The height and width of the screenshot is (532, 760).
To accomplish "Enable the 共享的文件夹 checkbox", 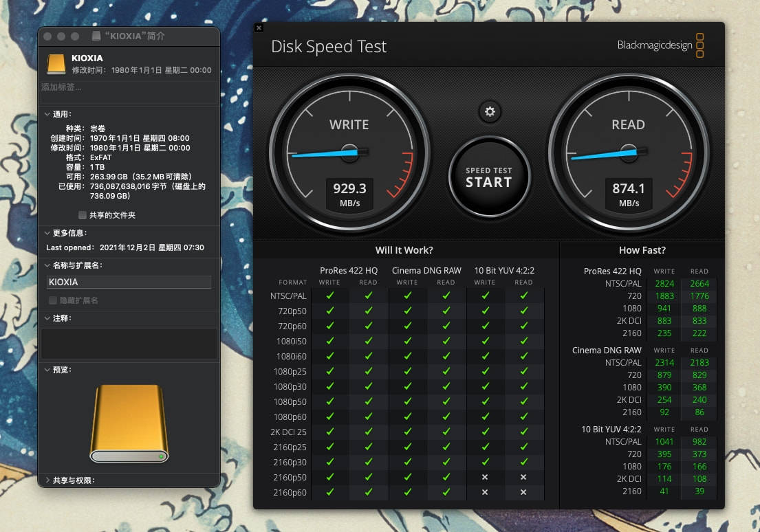I will pyautogui.click(x=83, y=215).
